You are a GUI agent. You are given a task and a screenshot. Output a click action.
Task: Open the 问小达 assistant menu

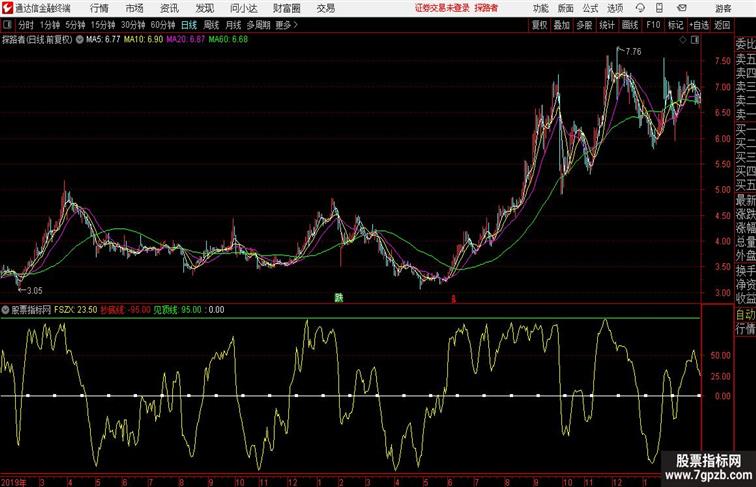point(243,8)
